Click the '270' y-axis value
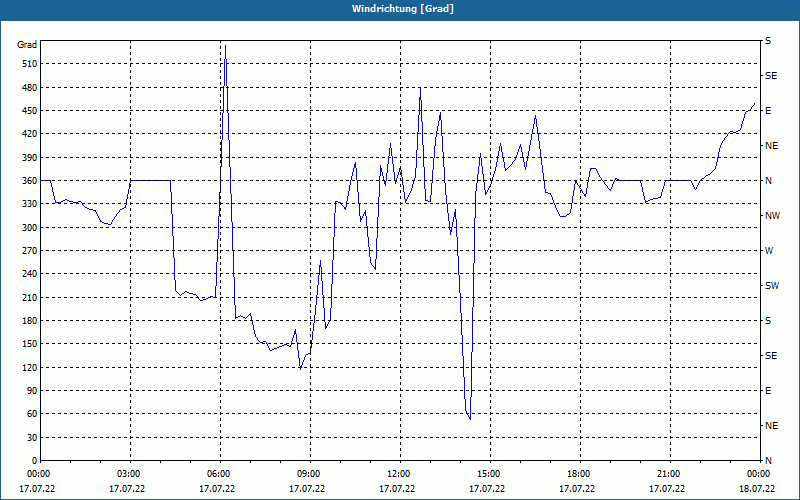The image size is (800, 500). click(x=30, y=251)
